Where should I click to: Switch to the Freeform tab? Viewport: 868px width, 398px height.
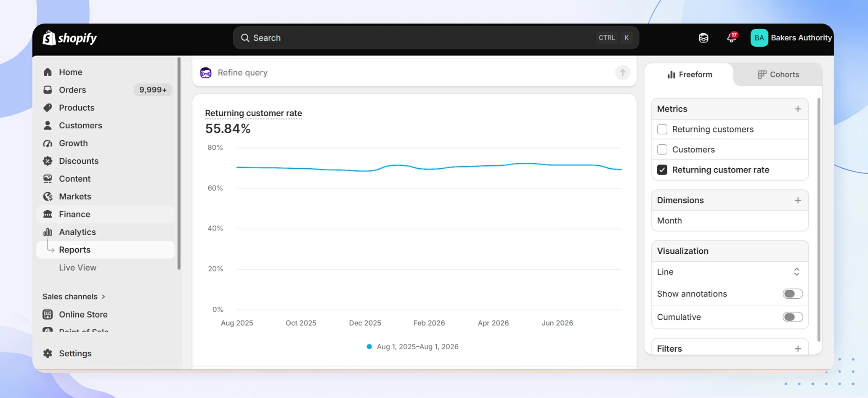(689, 74)
